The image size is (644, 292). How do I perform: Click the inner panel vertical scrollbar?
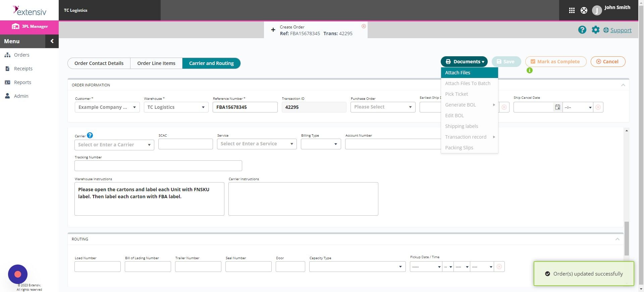click(627, 238)
